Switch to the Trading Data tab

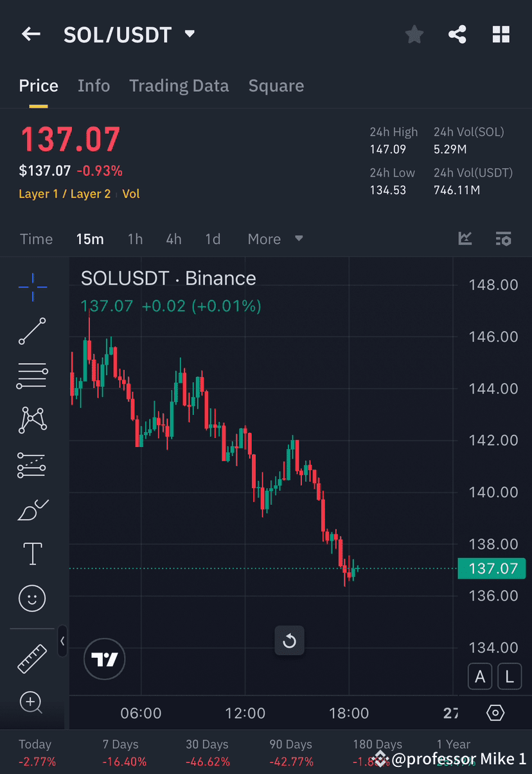point(179,85)
